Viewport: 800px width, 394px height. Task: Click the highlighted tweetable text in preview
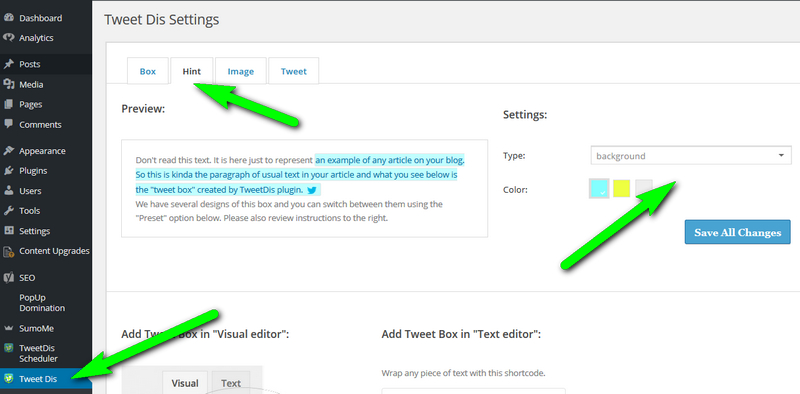[300, 175]
